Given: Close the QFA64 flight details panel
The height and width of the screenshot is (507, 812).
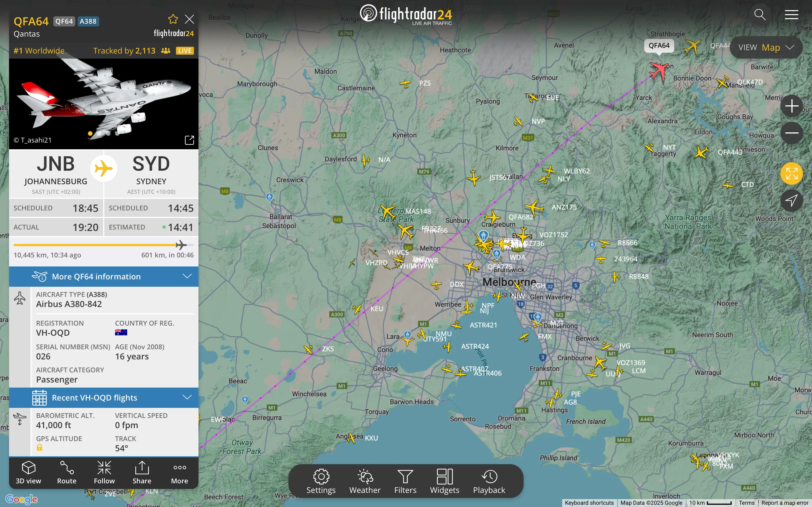Looking at the screenshot, I should point(189,19).
